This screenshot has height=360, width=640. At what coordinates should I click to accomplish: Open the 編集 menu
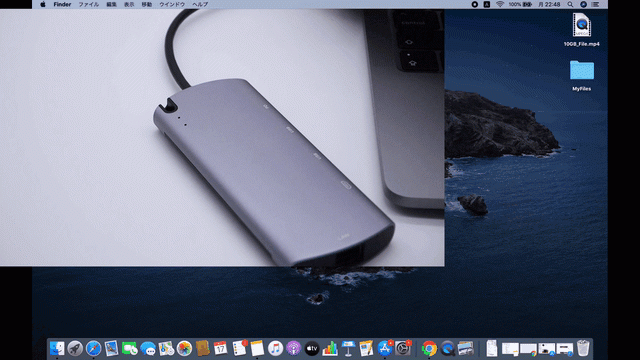[x=111, y=4]
